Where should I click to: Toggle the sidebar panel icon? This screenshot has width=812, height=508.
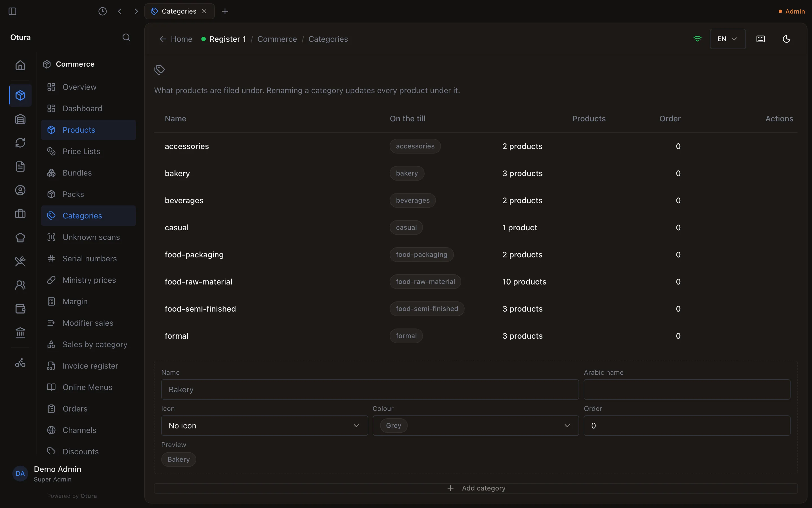12,11
